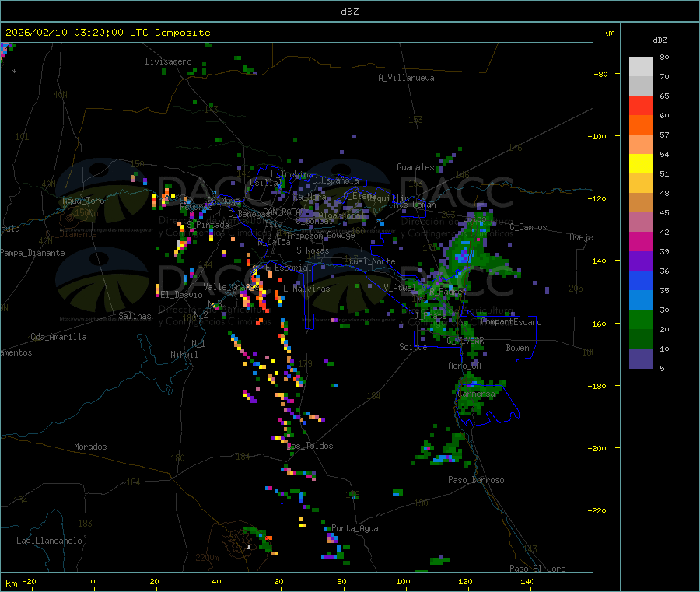Click the A_Villanueva location label
The image size is (700, 592).
point(406,78)
